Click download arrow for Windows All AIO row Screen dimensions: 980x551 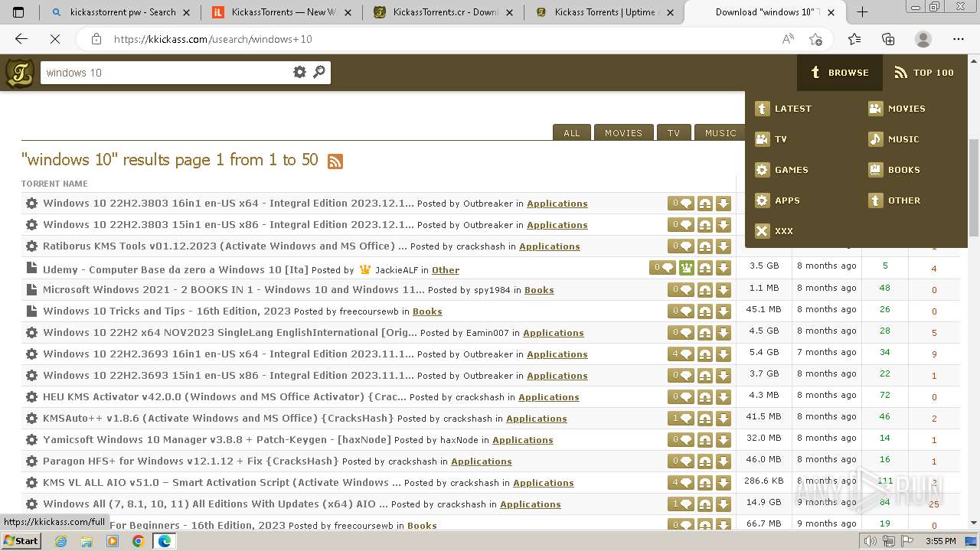[x=724, y=504]
